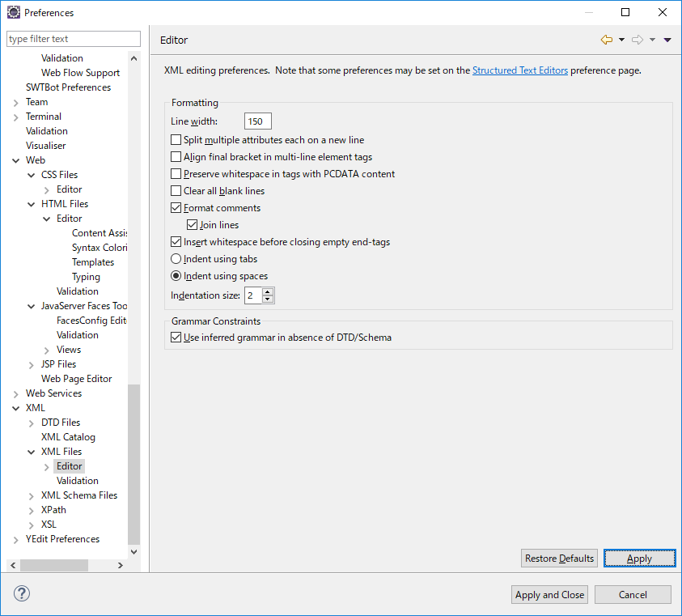Open the forward history dropdown arrow
The height and width of the screenshot is (616, 682).
point(652,40)
